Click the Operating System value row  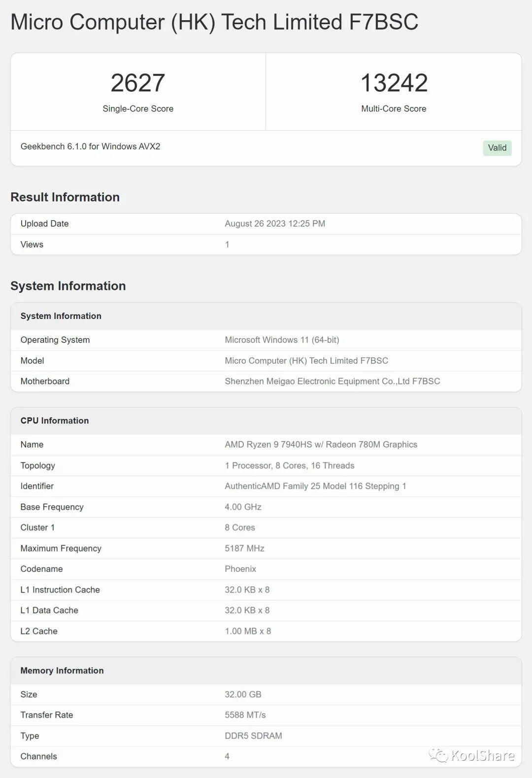(x=281, y=340)
